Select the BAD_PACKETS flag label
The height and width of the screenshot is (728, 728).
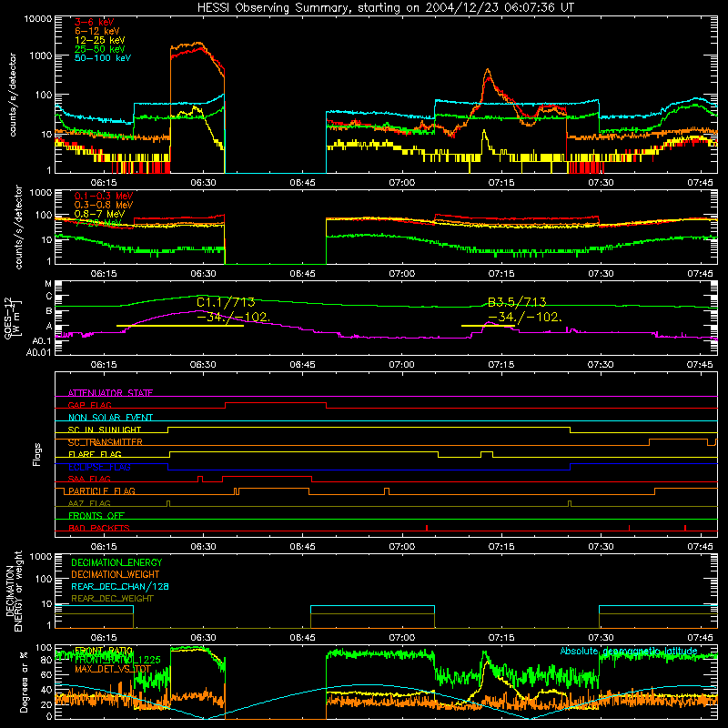tap(99, 528)
